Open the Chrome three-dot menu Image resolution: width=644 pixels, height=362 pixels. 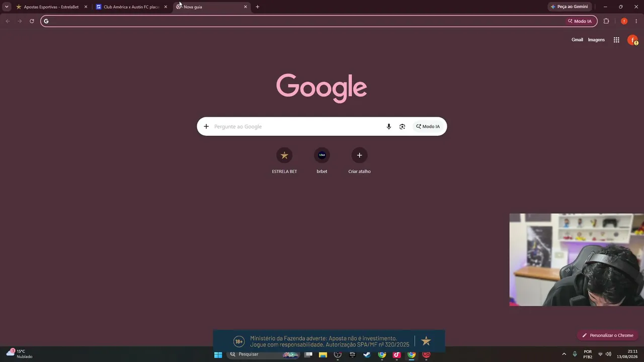(636, 21)
